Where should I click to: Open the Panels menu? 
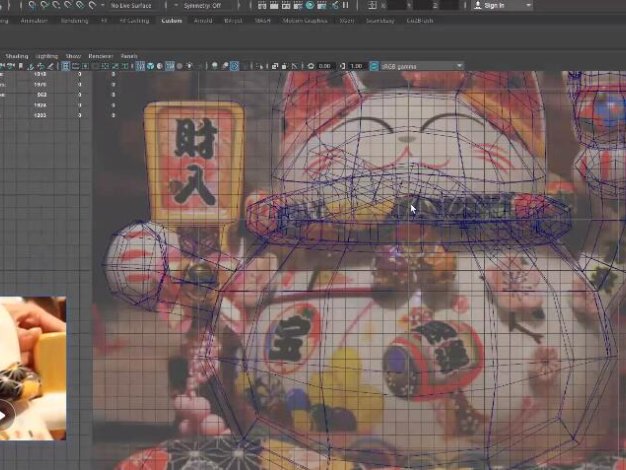[x=129, y=56]
